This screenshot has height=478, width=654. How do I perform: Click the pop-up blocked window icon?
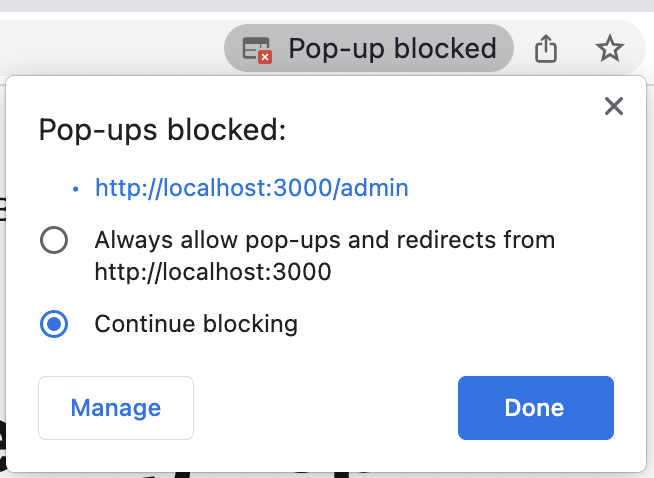pos(257,50)
